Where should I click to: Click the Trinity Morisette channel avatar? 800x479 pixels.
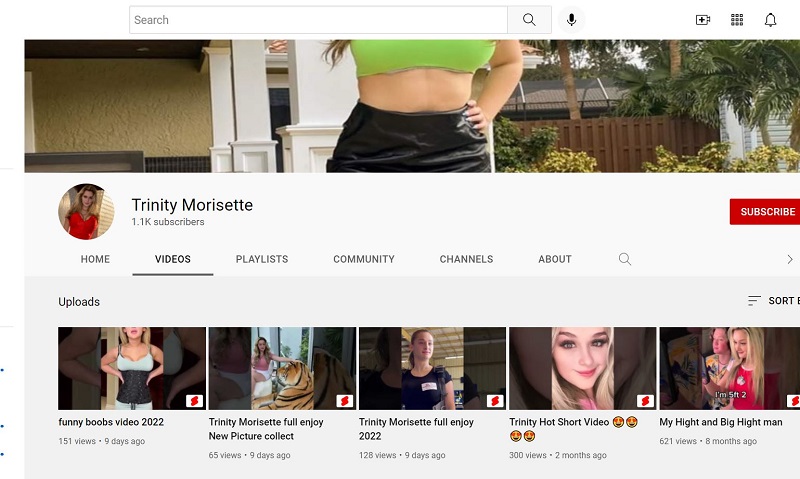pyautogui.click(x=86, y=211)
